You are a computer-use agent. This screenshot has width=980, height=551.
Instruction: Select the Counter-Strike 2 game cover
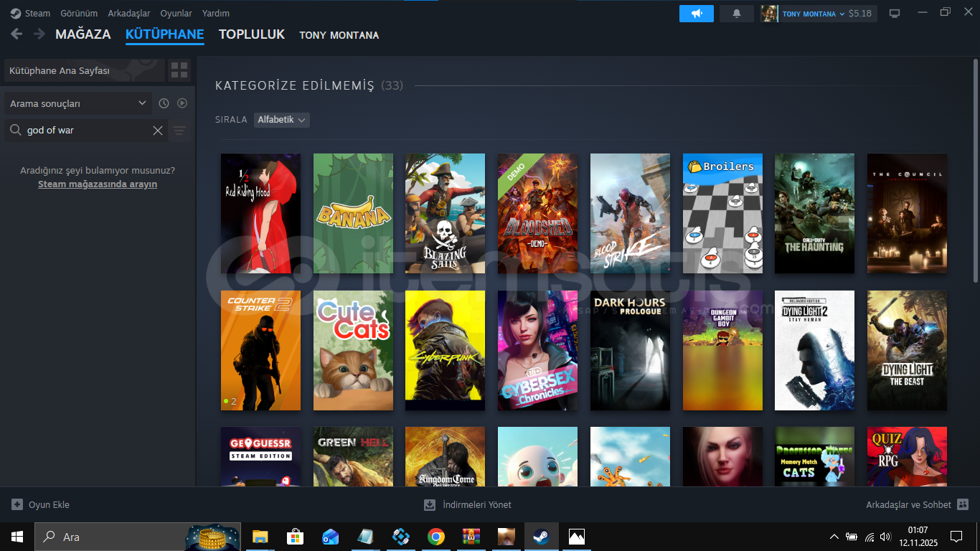(260, 350)
